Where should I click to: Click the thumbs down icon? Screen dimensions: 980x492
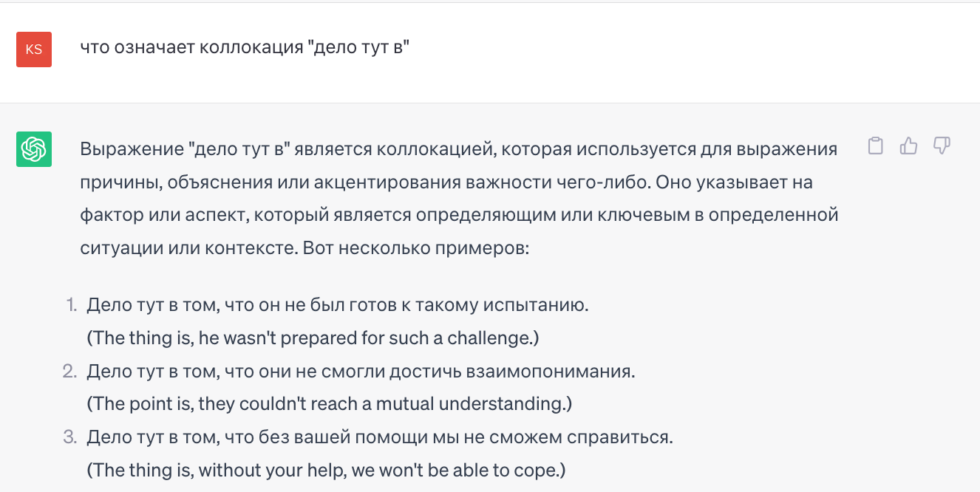click(942, 146)
